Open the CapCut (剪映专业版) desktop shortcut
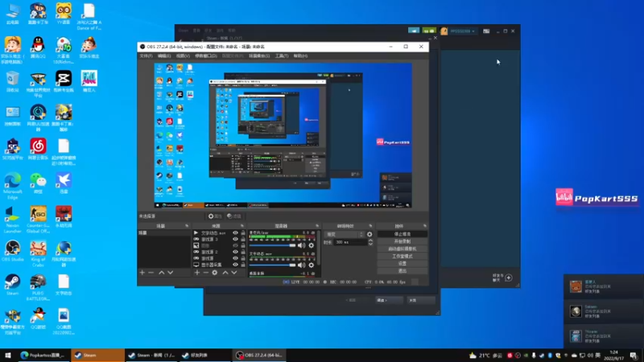 (64, 81)
